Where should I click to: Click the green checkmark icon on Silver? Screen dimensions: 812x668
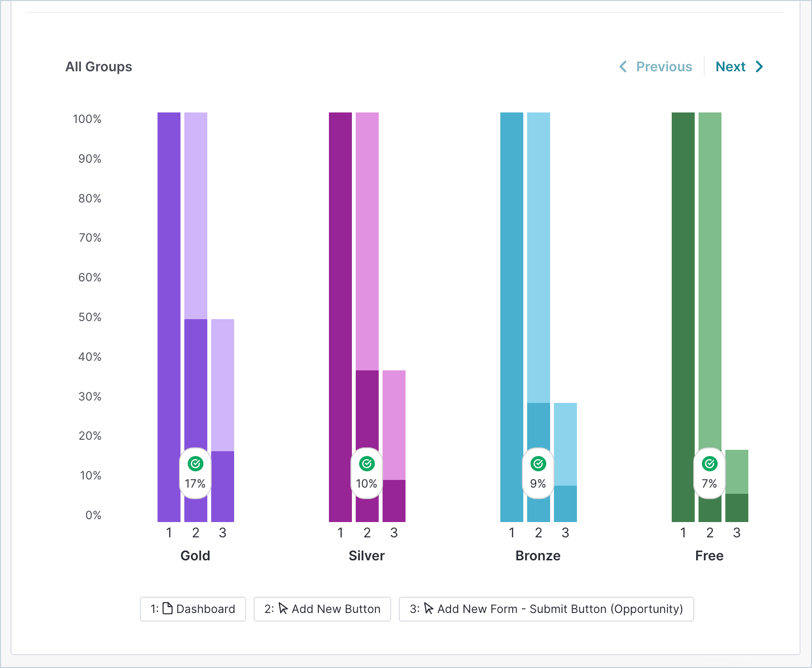click(x=367, y=464)
